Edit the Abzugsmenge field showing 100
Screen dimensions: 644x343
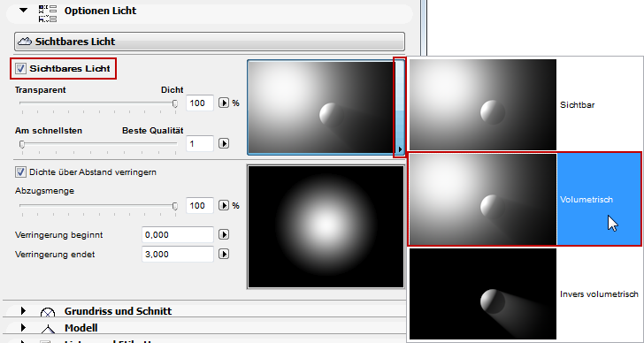pyautogui.click(x=200, y=206)
